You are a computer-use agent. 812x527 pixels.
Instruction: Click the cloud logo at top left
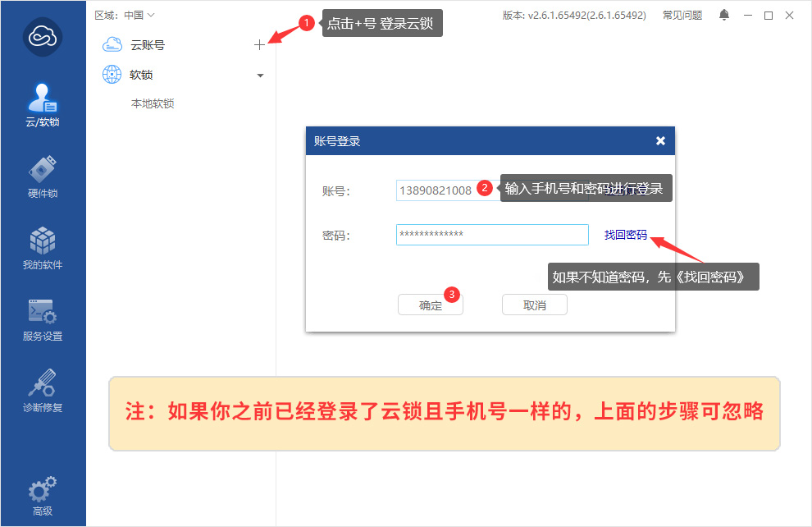coord(43,37)
